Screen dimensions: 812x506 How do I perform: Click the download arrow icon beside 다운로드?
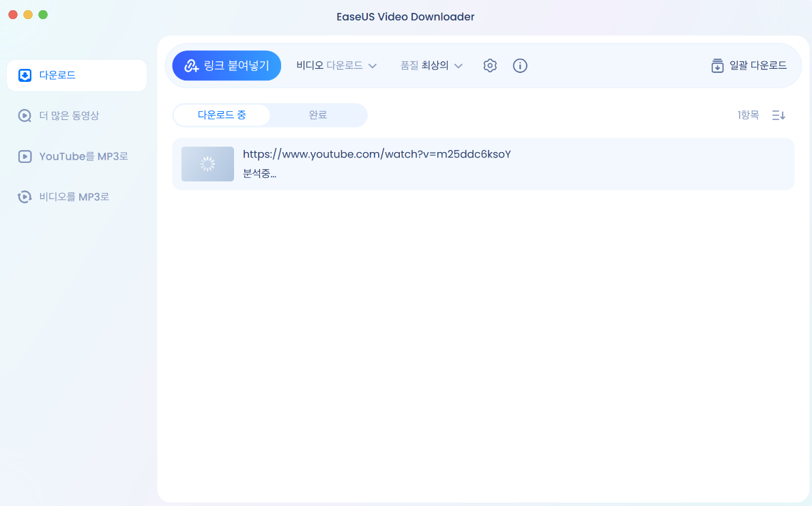[x=25, y=76]
